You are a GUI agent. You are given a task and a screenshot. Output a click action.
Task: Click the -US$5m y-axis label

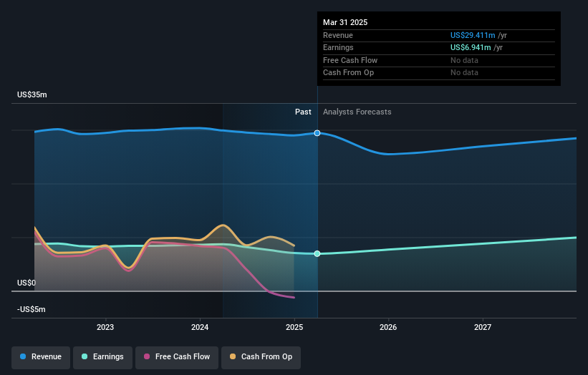31,309
